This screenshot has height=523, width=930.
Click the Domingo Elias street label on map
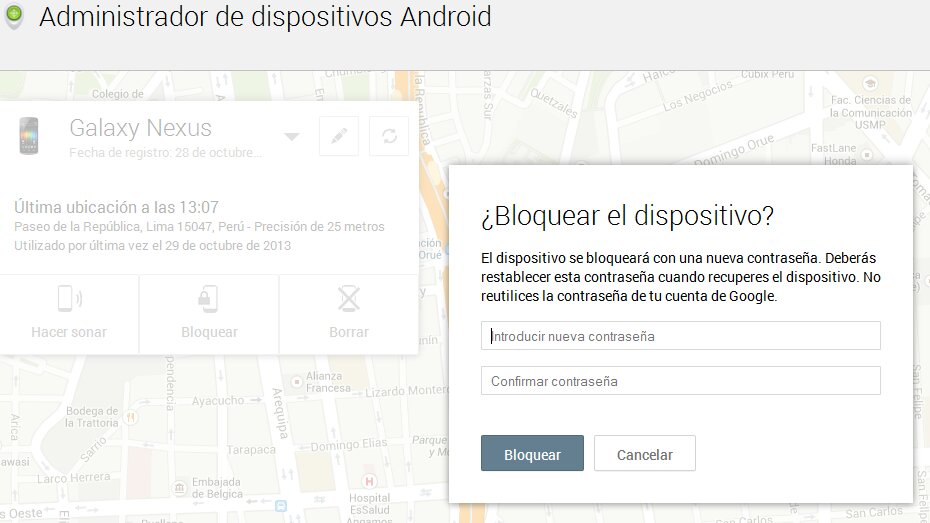click(x=349, y=445)
